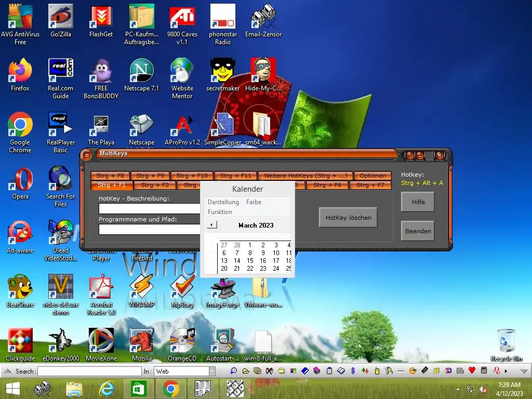Screen dimensions: 532x399
Task: Open 9800 Caves v1.1 shortcut
Action: tap(182, 24)
